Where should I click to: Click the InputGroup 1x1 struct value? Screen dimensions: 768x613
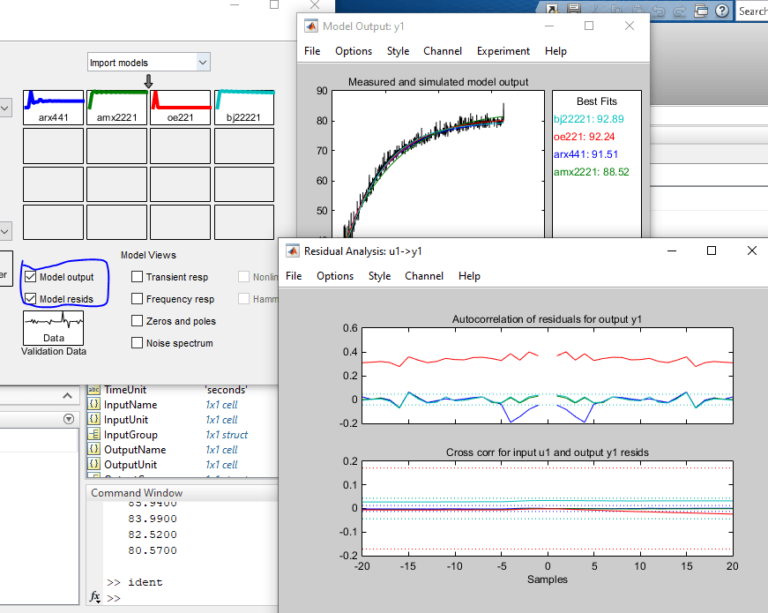[x=226, y=435]
